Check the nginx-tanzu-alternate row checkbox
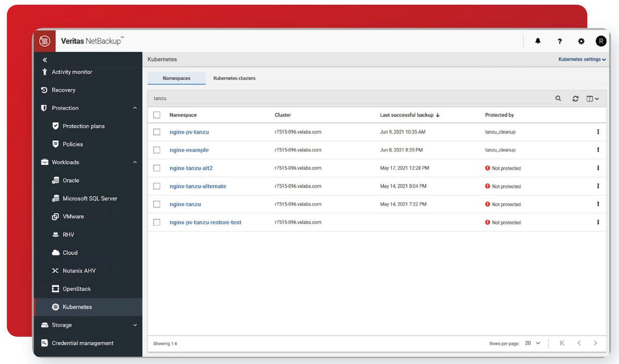This screenshot has width=619, height=364. (x=157, y=186)
